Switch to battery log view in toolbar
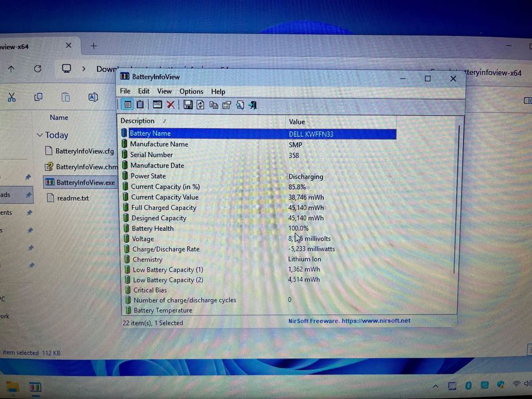The image size is (532, 399). click(140, 104)
